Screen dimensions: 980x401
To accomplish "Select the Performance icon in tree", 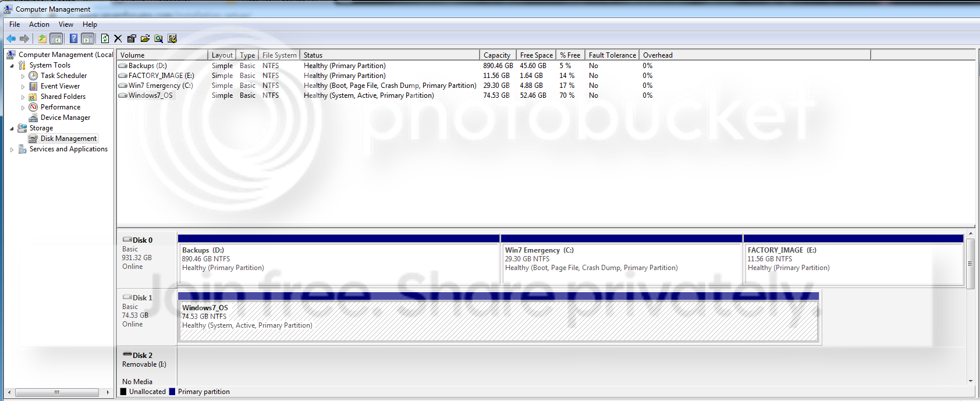I will (x=33, y=107).
